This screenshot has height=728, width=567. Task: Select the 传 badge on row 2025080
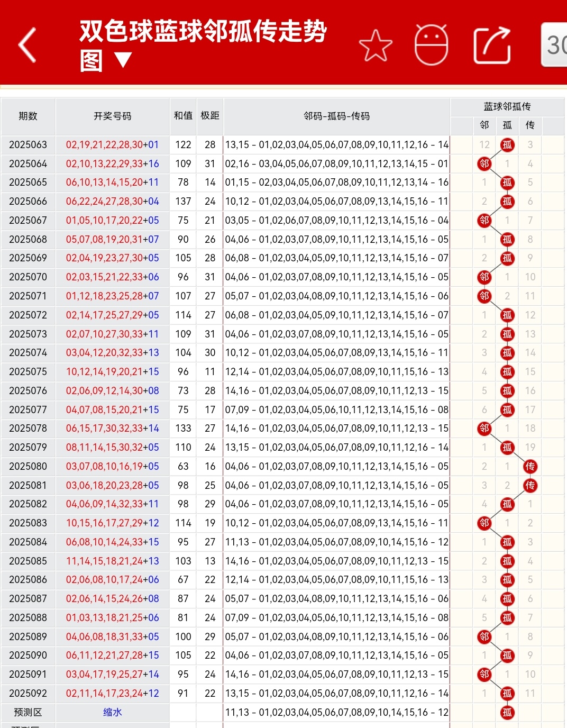[531, 466]
